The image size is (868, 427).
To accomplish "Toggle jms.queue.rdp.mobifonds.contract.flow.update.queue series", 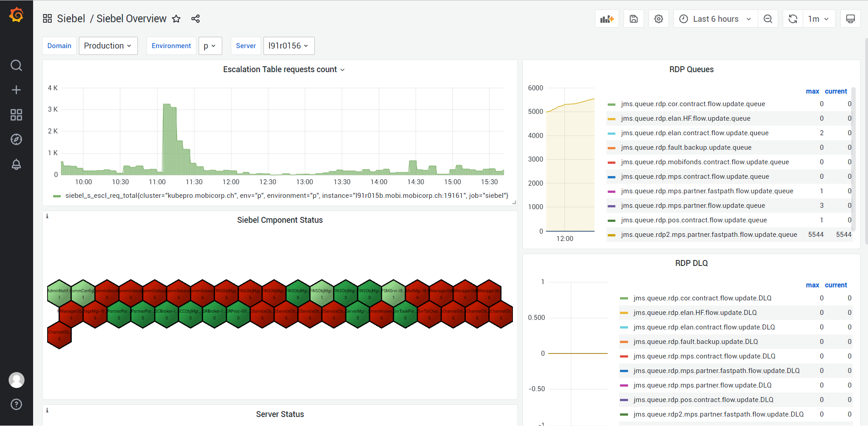I will [x=705, y=162].
